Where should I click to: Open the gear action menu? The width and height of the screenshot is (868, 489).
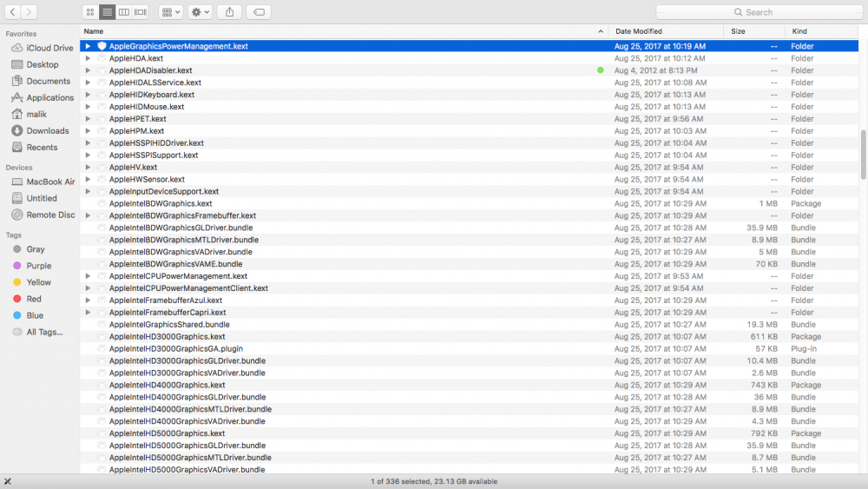coord(200,11)
